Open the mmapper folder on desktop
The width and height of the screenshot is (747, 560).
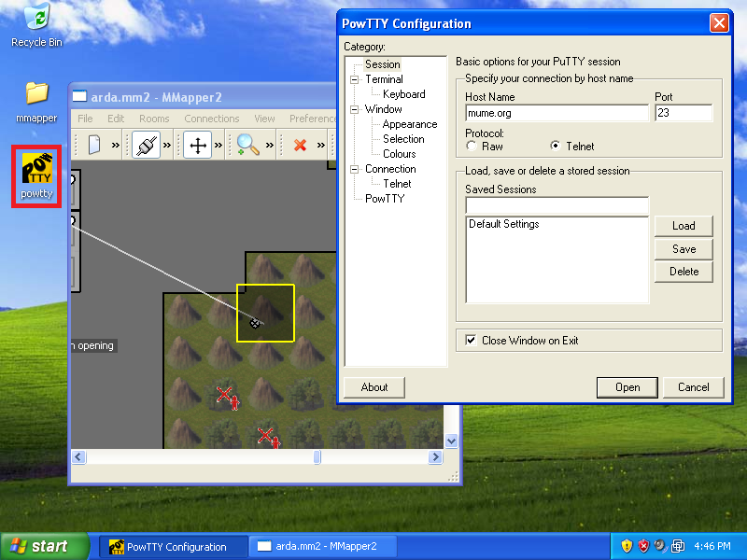(x=36, y=102)
